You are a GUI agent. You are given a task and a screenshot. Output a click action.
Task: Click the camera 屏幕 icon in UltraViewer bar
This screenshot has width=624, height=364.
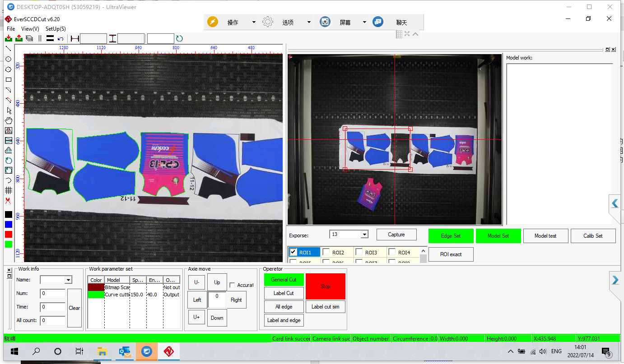click(x=325, y=22)
